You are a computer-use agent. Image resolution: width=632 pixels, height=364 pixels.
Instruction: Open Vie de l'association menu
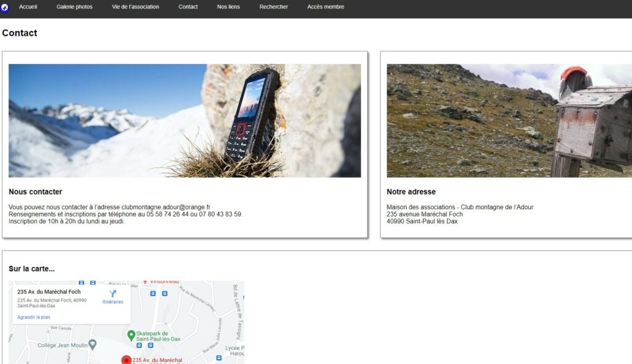135,7
